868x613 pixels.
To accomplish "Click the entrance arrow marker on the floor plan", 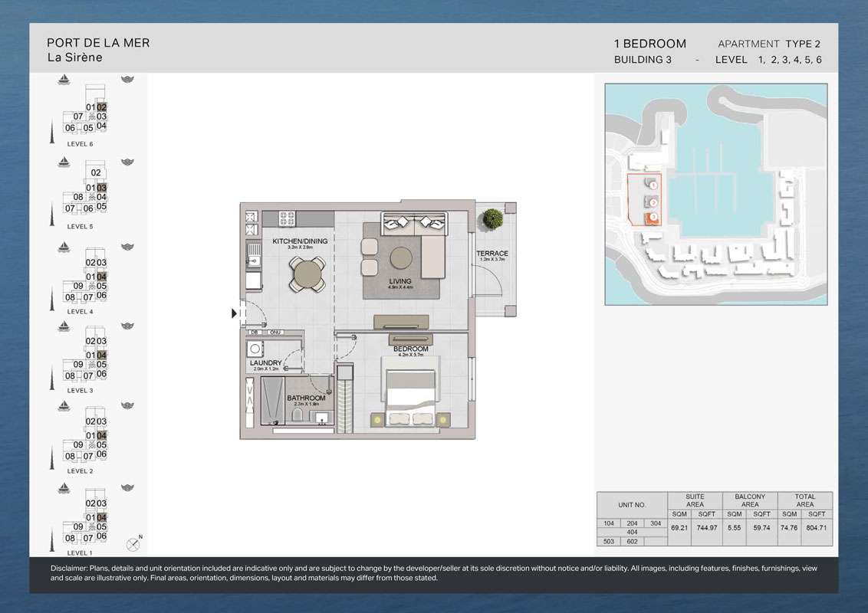I will click(235, 313).
